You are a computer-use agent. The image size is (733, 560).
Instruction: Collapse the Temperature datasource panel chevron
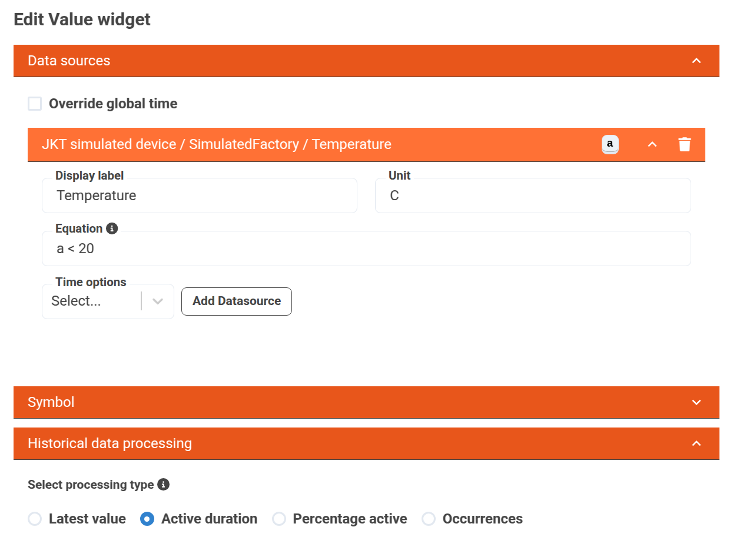(652, 144)
